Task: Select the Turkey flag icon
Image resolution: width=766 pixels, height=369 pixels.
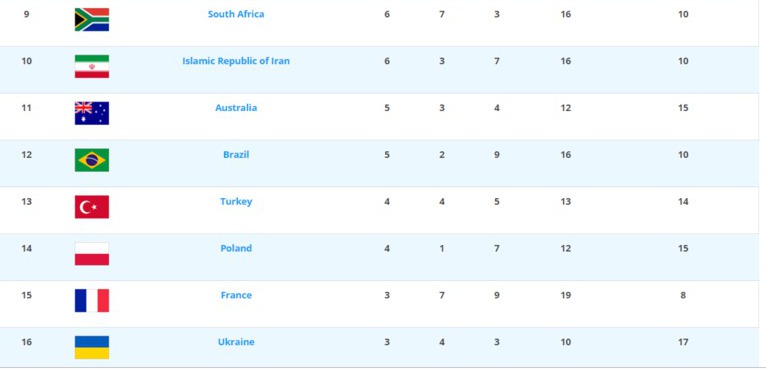Action: [x=92, y=207]
